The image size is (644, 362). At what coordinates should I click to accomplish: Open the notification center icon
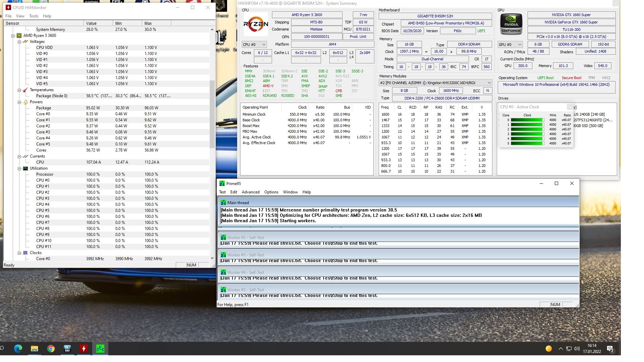(610, 349)
